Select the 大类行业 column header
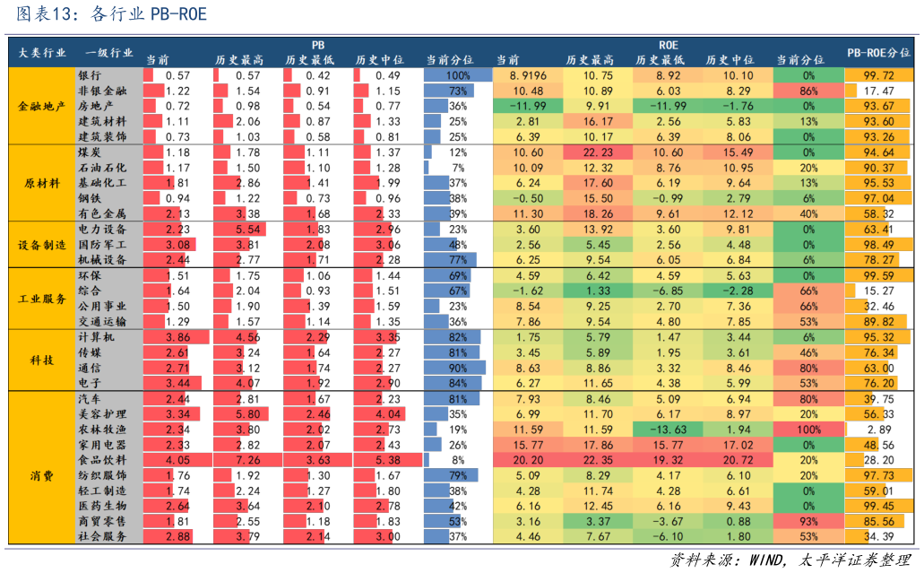 [x=42, y=52]
